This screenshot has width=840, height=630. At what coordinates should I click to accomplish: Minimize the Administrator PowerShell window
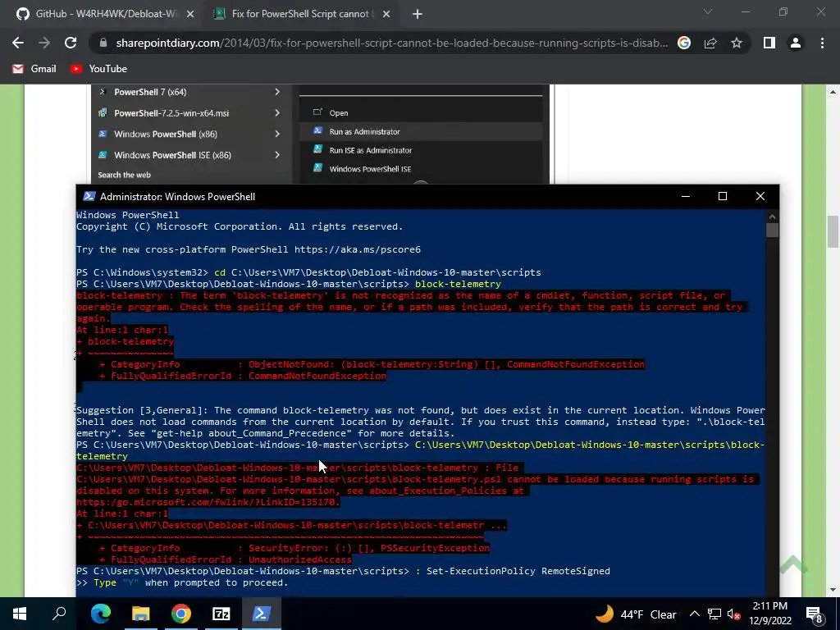pos(685,196)
